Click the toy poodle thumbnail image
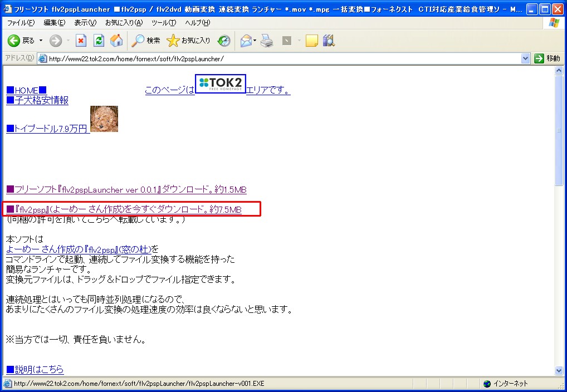 point(104,119)
